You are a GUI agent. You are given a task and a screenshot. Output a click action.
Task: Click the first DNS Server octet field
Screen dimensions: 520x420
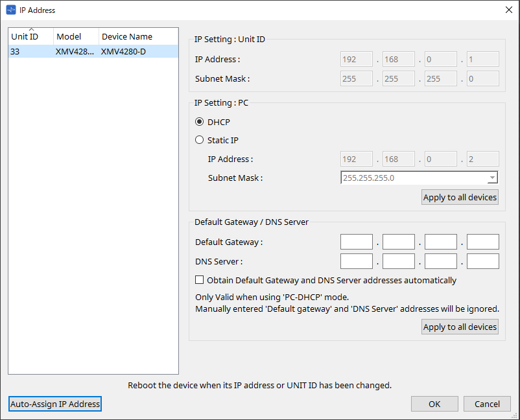click(x=357, y=261)
